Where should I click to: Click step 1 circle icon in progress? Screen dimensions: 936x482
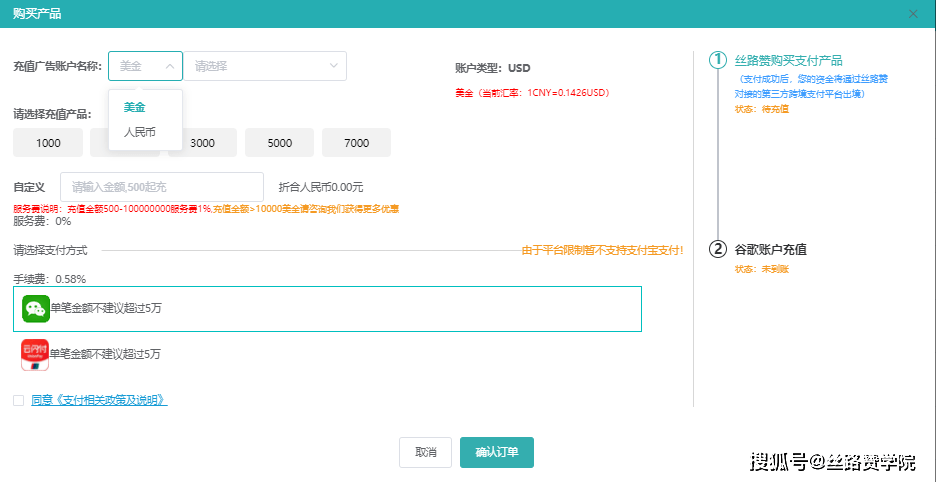tap(717, 60)
